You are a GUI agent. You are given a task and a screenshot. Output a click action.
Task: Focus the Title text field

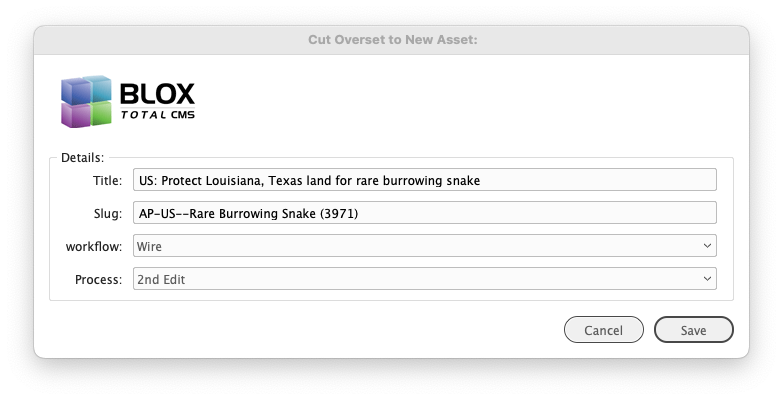424,180
